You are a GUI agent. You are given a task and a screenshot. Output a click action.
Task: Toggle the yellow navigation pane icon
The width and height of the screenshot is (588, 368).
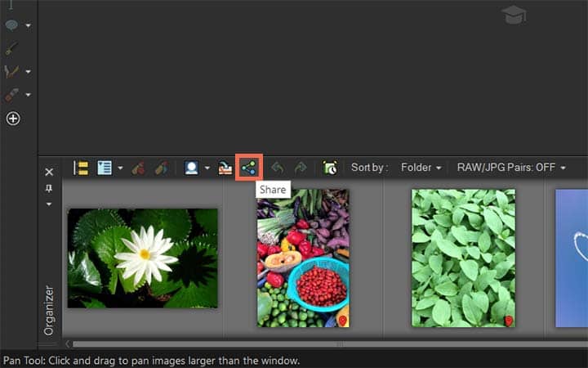[81, 168]
